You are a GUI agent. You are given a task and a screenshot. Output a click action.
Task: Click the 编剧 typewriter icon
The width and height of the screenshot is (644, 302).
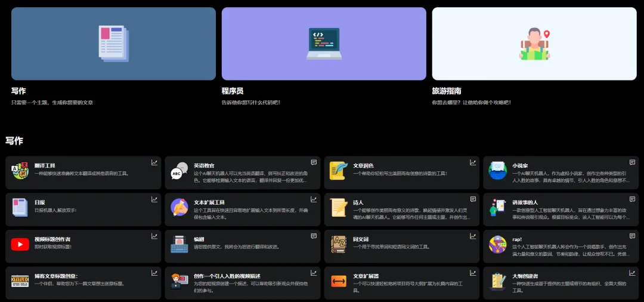pos(179,245)
